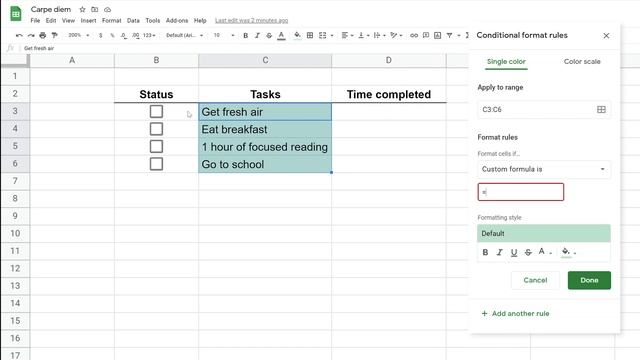Toggle bold in the main toolbar

[245, 36]
